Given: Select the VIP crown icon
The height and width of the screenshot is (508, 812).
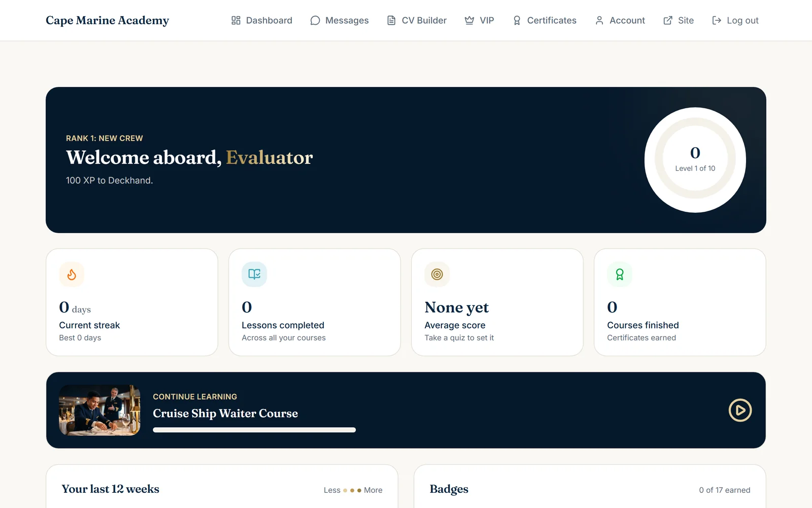Looking at the screenshot, I should point(469,20).
